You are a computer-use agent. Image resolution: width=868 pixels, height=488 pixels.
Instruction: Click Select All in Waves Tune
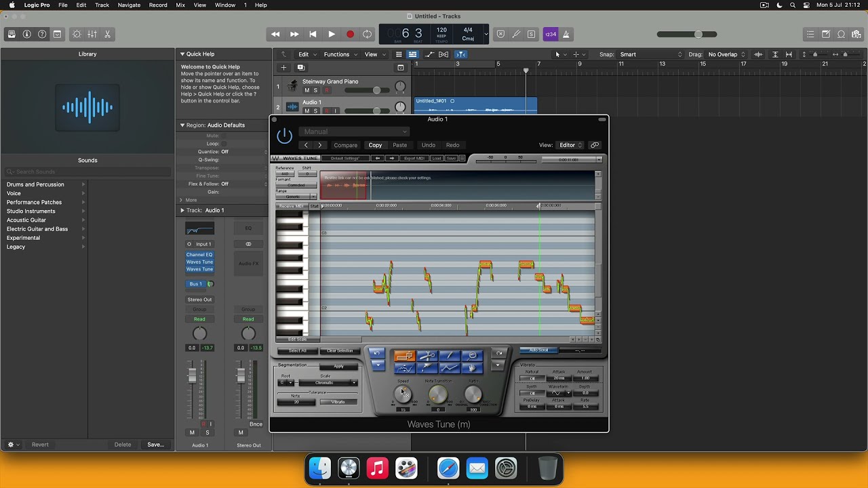(x=298, y=351)
